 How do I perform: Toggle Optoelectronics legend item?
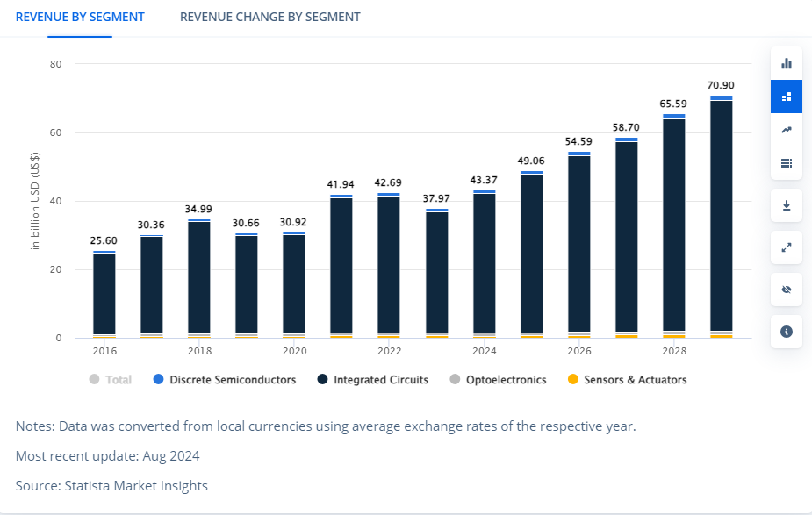click(499, 379)
